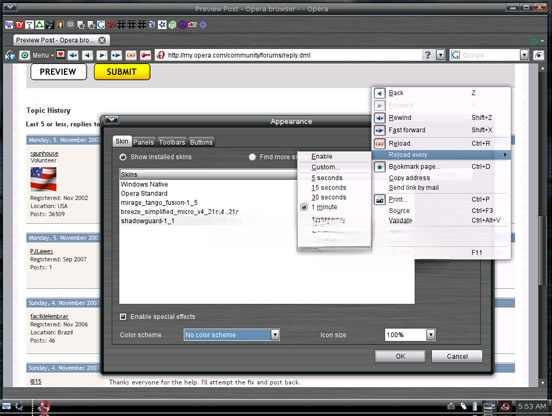Click the PREVIEW button
Image resolution: width=552 pixels, height=416 pixels.
click(58, 71)
